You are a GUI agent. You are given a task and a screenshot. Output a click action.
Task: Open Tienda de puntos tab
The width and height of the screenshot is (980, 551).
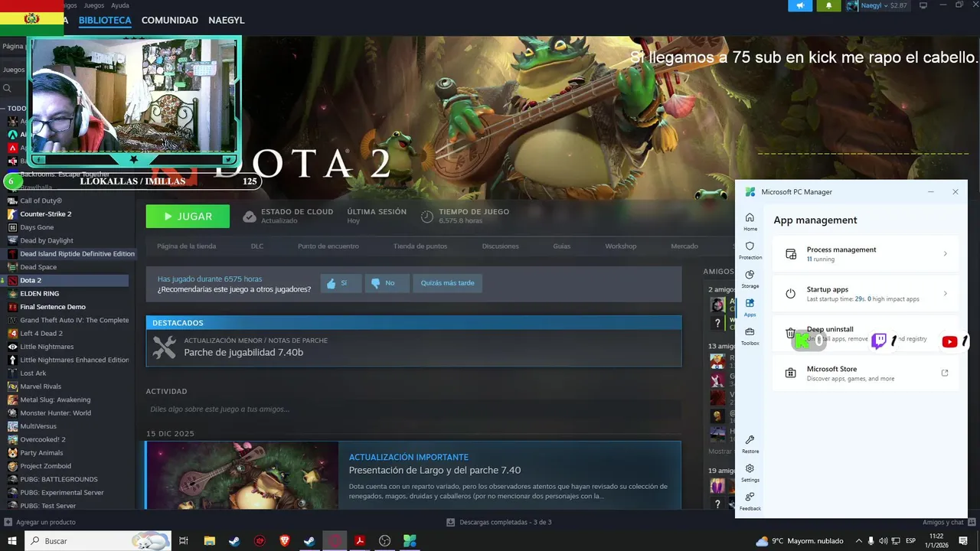click(x=420, y=246)
